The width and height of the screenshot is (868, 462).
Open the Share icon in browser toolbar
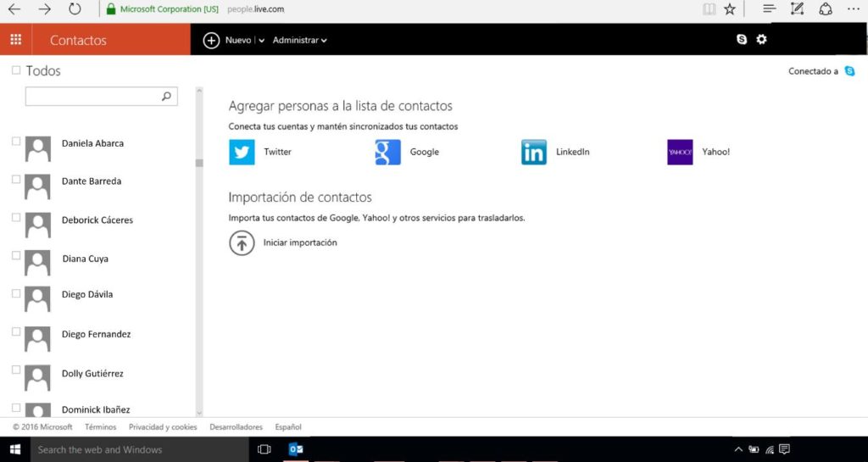(x=826, y=8)
